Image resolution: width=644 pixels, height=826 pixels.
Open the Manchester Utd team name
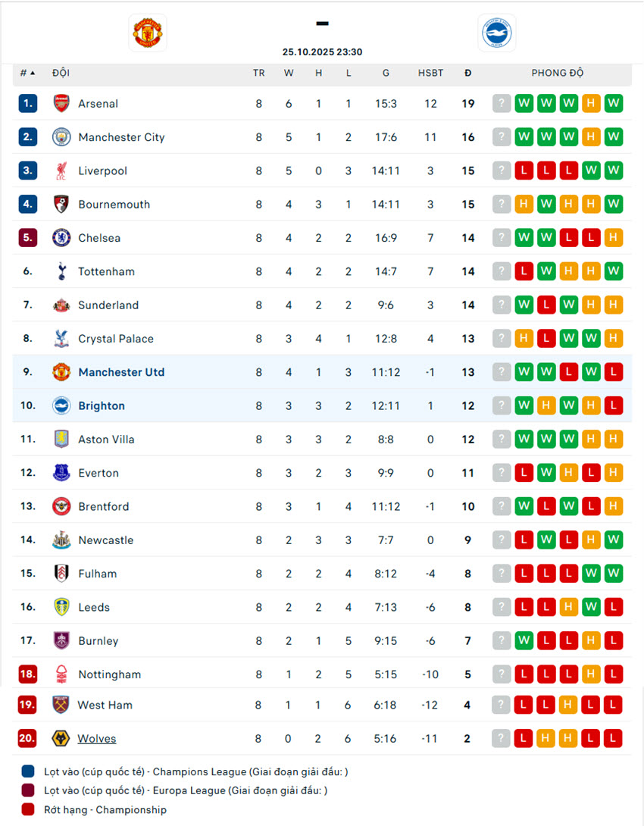point(121,372)
